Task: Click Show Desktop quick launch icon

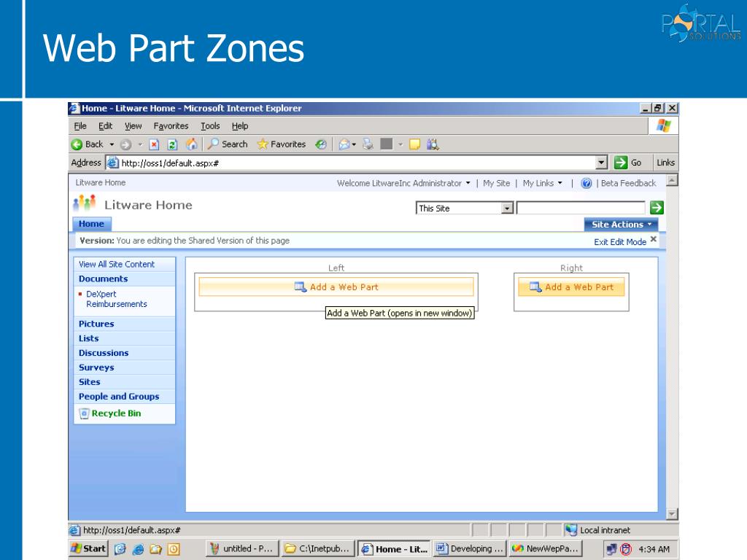Action: point(120,549)
